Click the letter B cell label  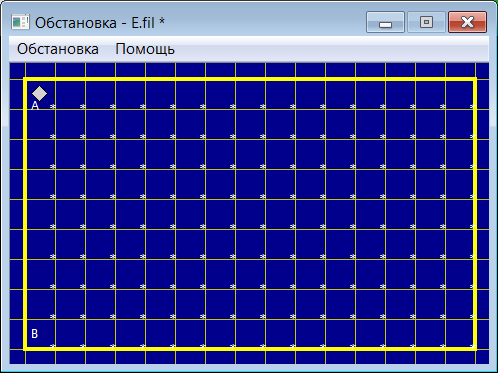point(35,333)
